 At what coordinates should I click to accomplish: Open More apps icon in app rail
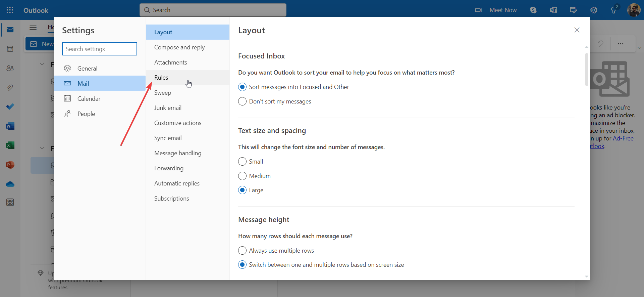[10, 202]
